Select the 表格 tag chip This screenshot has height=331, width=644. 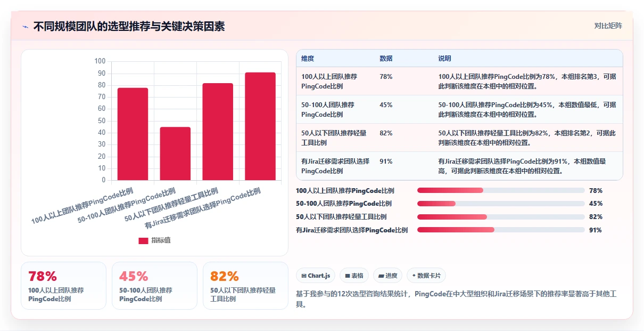354,276
